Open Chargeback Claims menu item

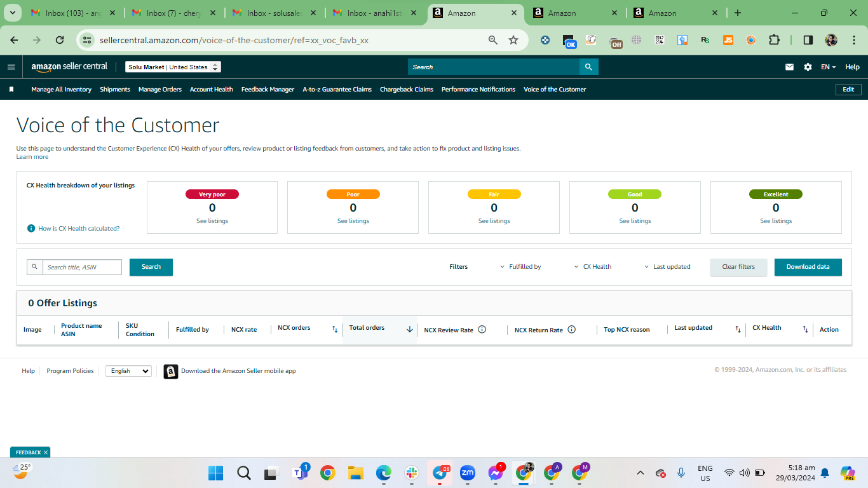[407, 90]
